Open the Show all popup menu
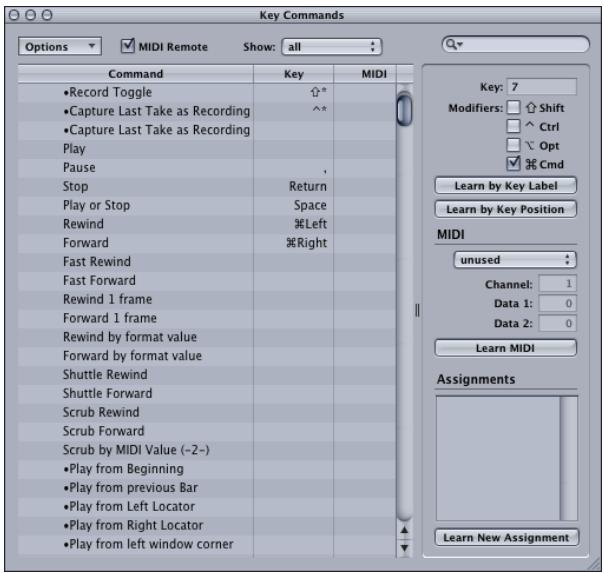The height and width of the screenshot is (573, 604). (332, 47)
